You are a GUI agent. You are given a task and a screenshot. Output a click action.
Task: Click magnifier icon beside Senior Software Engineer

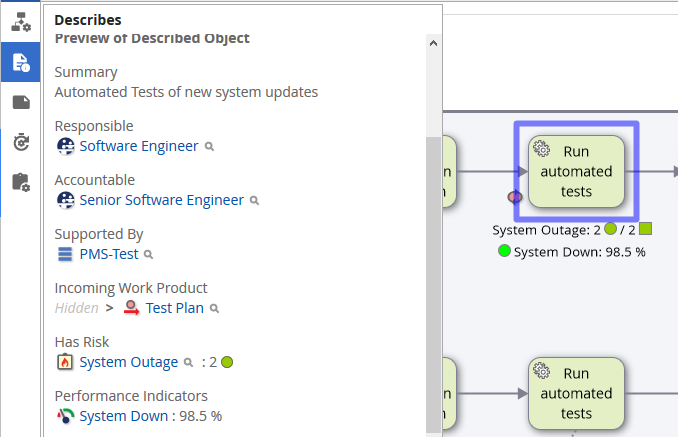(x=255, y=201)
